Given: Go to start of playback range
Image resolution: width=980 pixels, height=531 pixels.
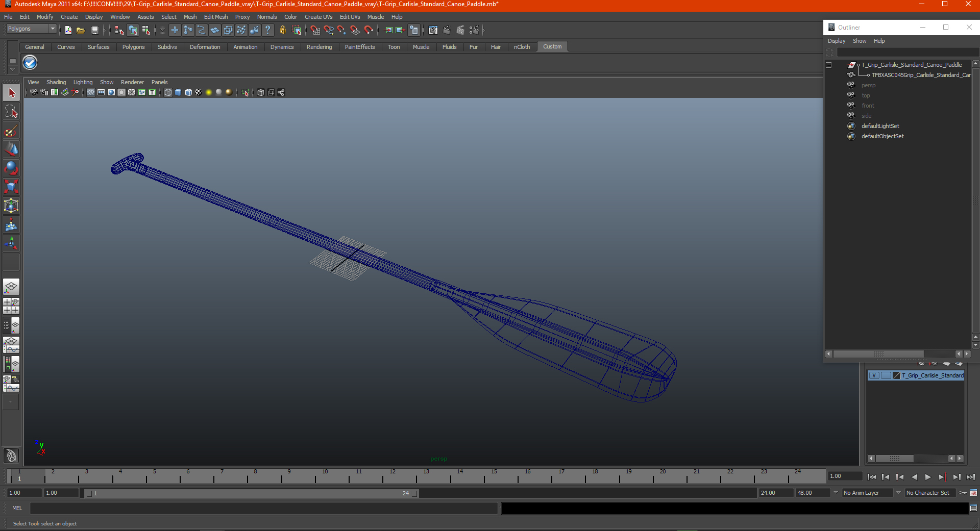Looking at the screenshot, I should coord(871,477).
